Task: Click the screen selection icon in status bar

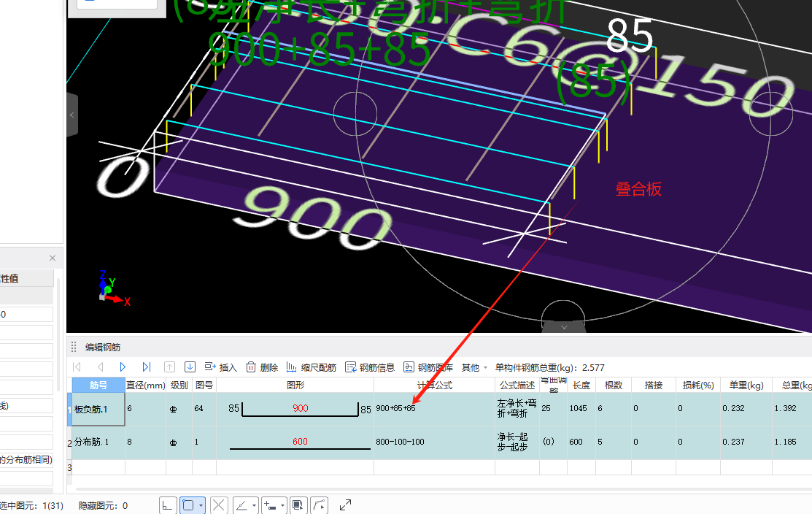Action: click(x=297, y=505)
